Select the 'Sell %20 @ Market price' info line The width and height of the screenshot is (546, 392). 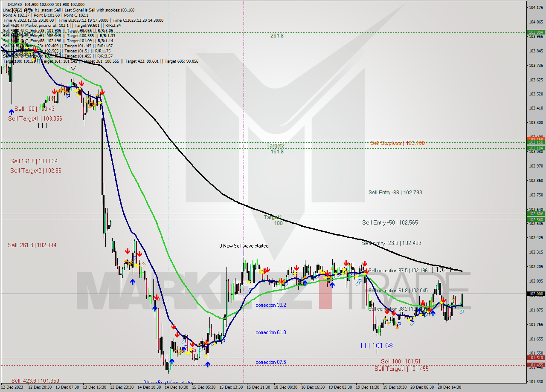(62, 25)
